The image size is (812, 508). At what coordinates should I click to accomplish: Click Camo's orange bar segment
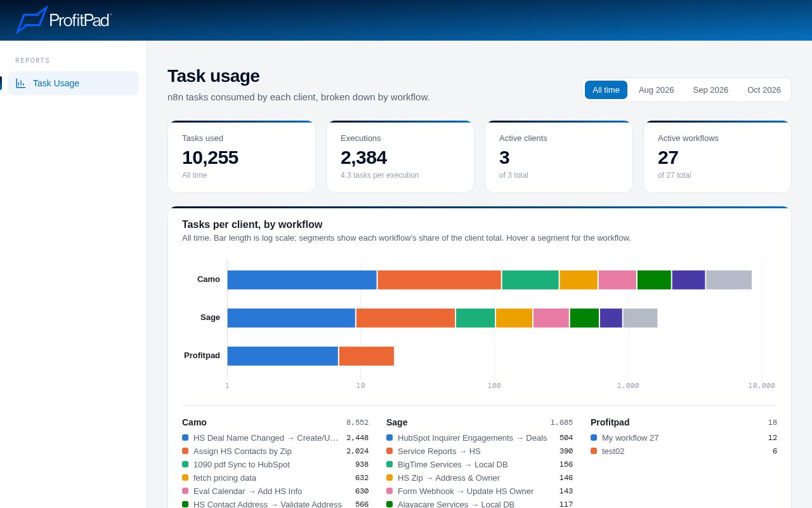pos(439,280)
